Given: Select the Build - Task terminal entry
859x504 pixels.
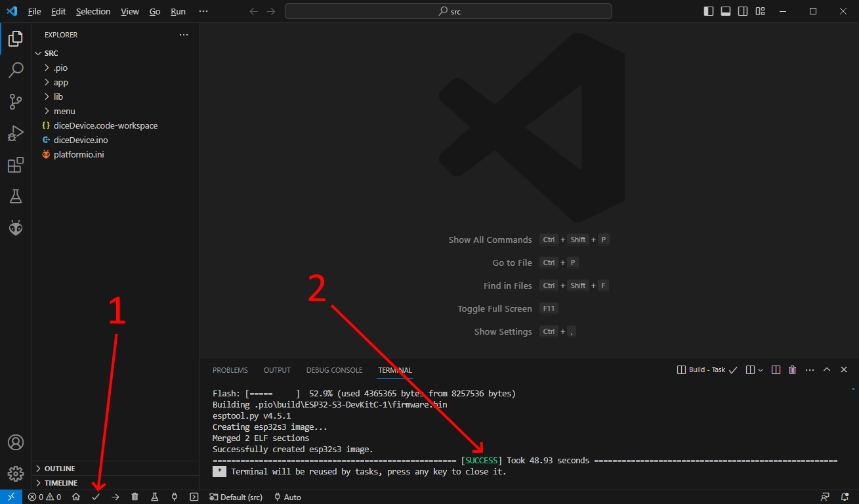Looking at the screenshot, I should point(707,370).
